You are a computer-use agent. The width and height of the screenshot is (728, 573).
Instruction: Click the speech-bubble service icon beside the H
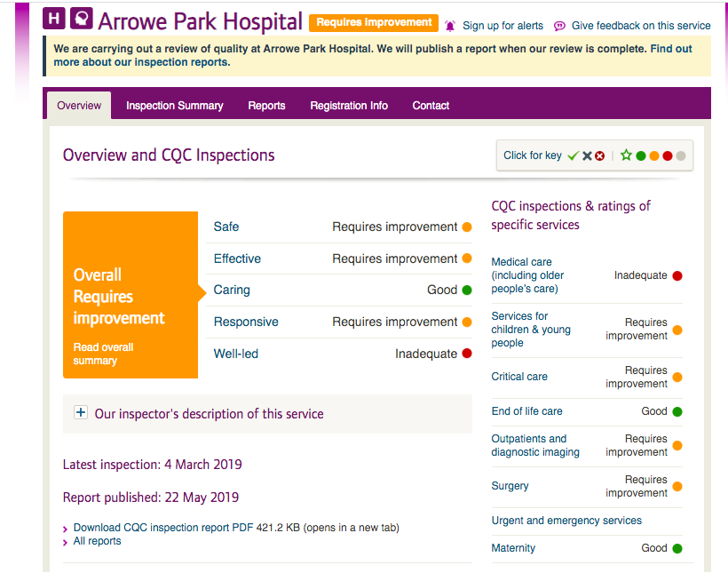click(82, 19)
